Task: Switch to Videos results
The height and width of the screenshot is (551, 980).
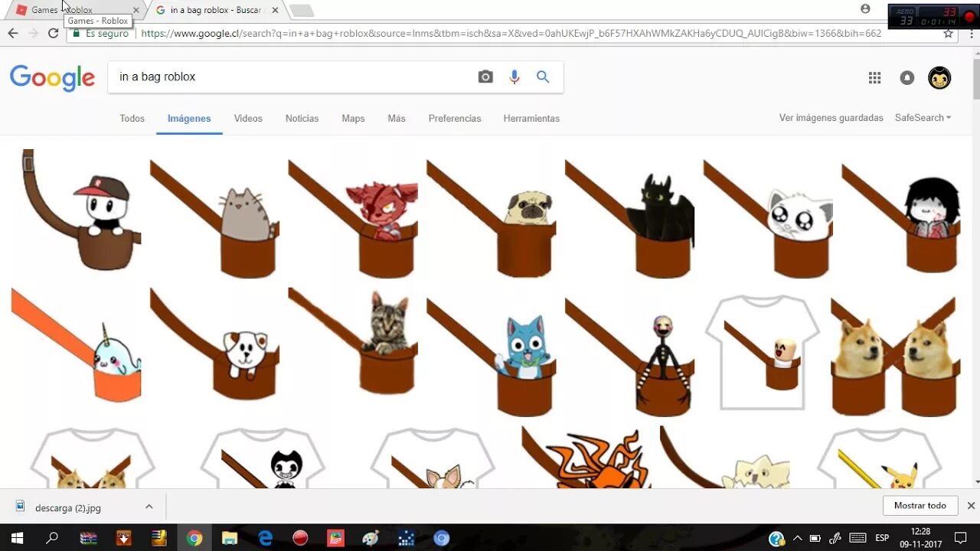Action: [248, 119]
